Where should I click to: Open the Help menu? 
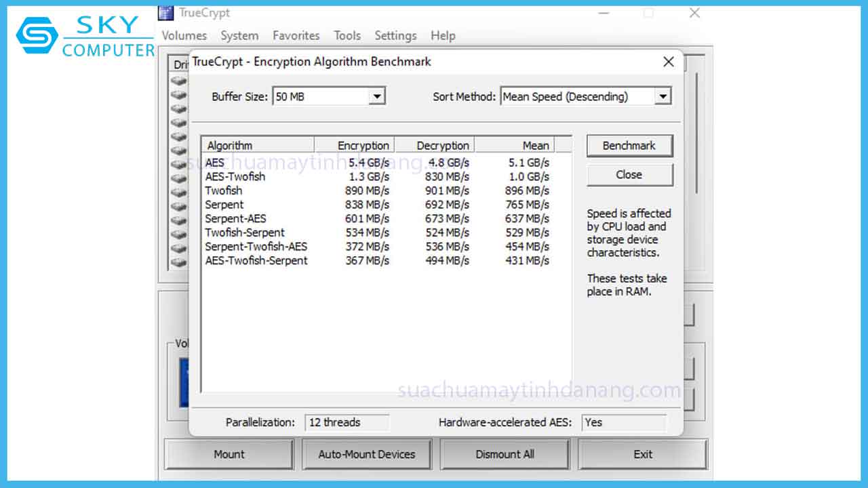pos(443,35)
